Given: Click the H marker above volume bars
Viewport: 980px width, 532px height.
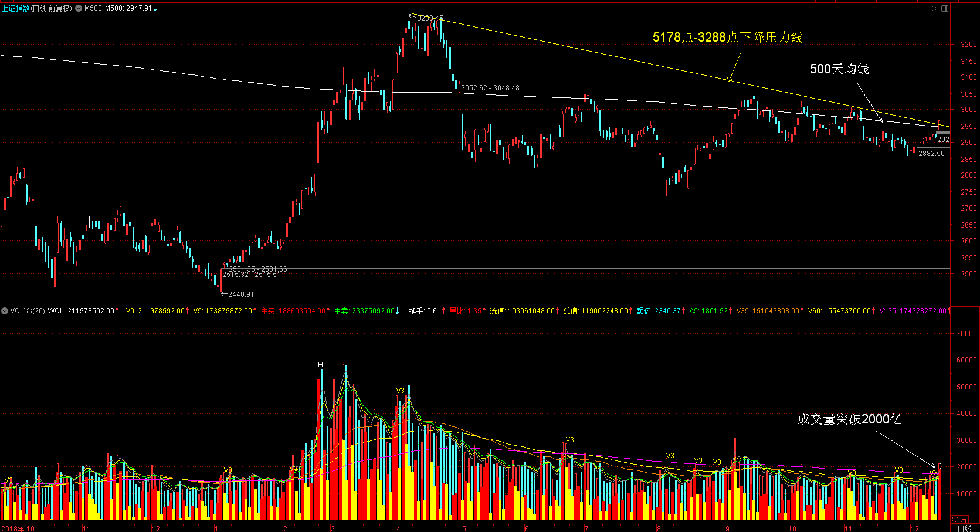Looking at the screenshot, I should pos(320,365).
